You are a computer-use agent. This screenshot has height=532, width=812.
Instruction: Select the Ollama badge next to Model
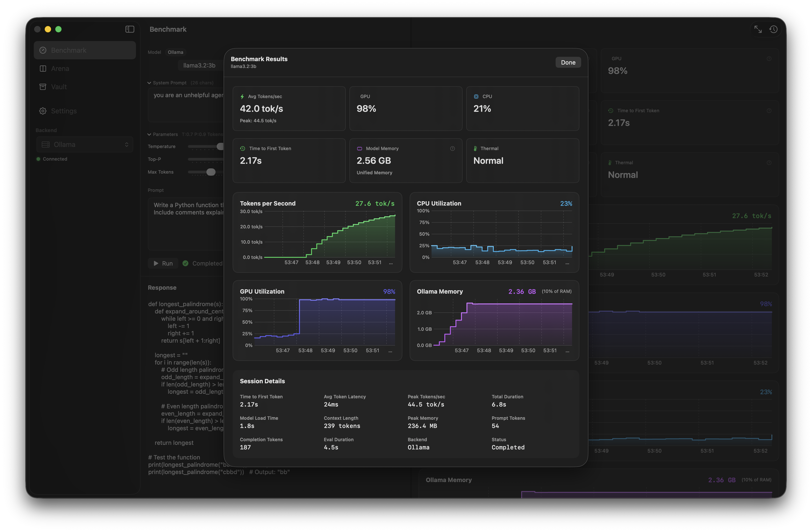(x=175, y=52)
